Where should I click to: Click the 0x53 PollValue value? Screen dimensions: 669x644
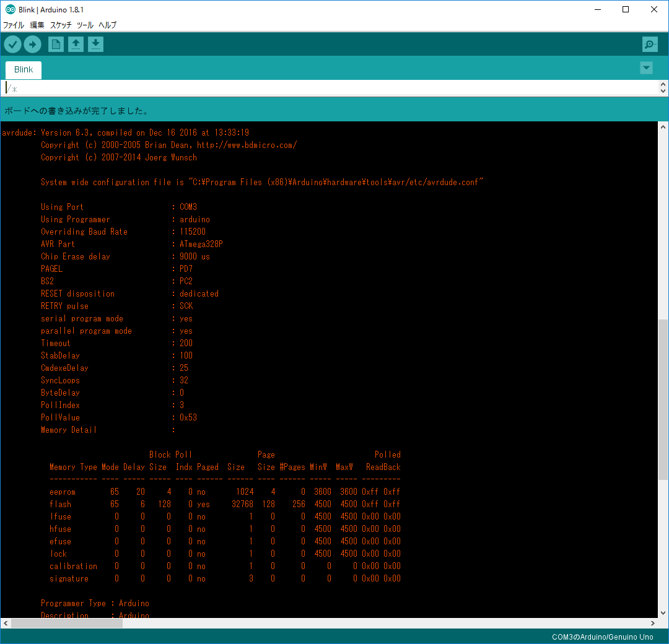[x=188, y=417]
